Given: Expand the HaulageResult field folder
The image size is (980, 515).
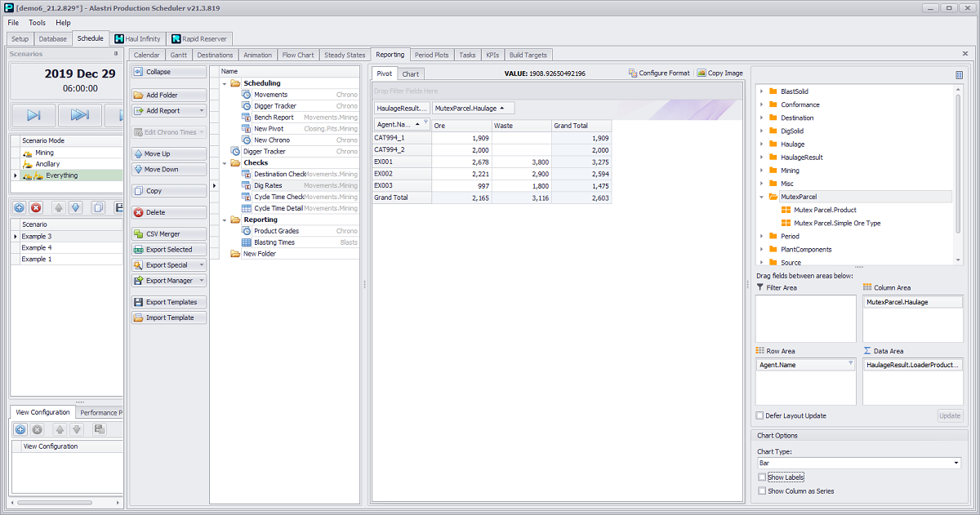Looking at the screenshot, I should coord(762,158).
